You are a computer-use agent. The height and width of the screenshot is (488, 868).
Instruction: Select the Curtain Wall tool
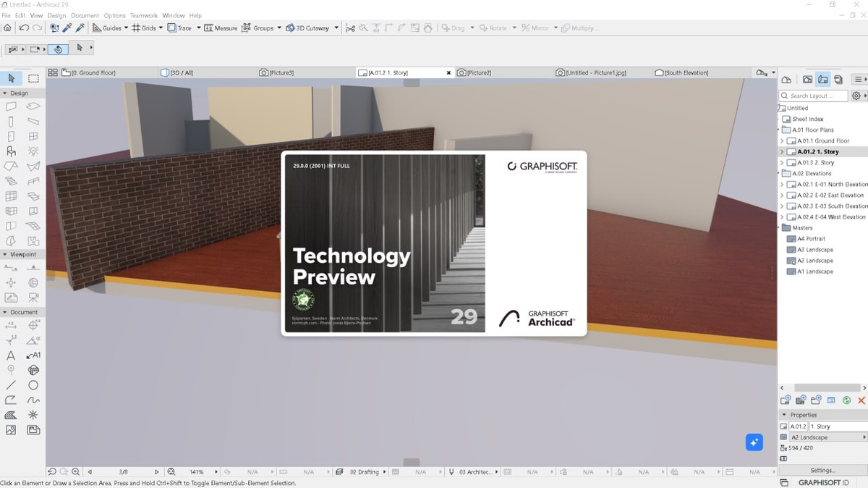point(11,196)
